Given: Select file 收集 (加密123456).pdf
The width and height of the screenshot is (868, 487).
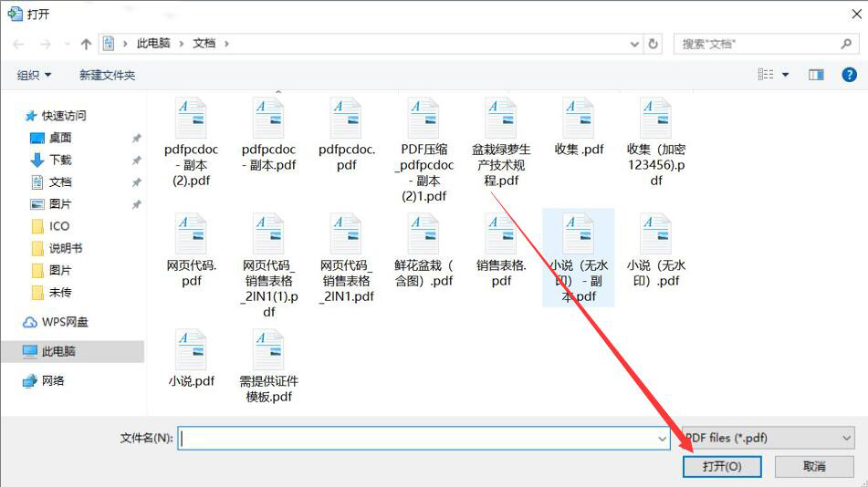Looking at the screenshot, I should coord(656,142).
